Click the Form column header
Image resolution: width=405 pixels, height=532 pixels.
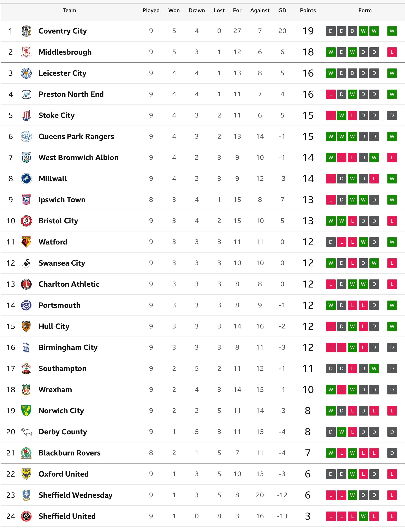pos(365,10)
